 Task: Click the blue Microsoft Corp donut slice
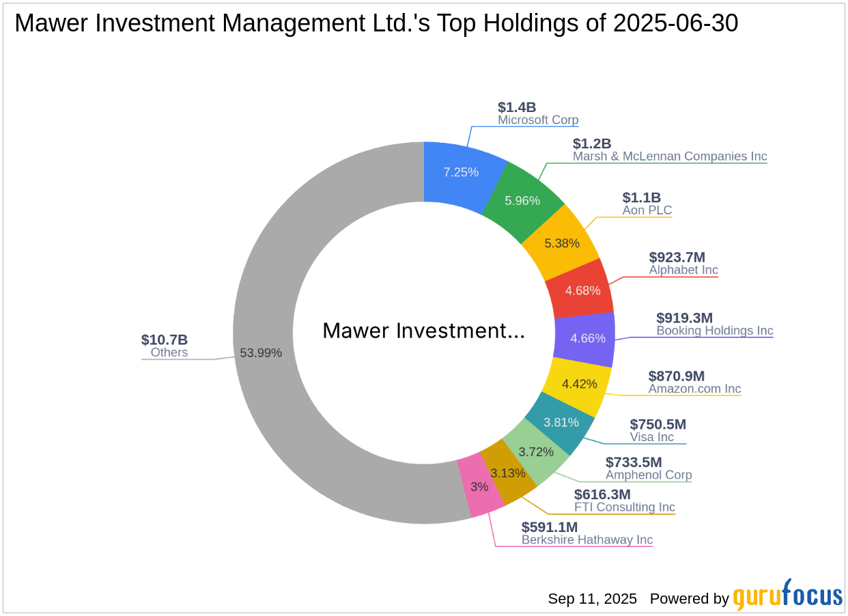point(462,172)
